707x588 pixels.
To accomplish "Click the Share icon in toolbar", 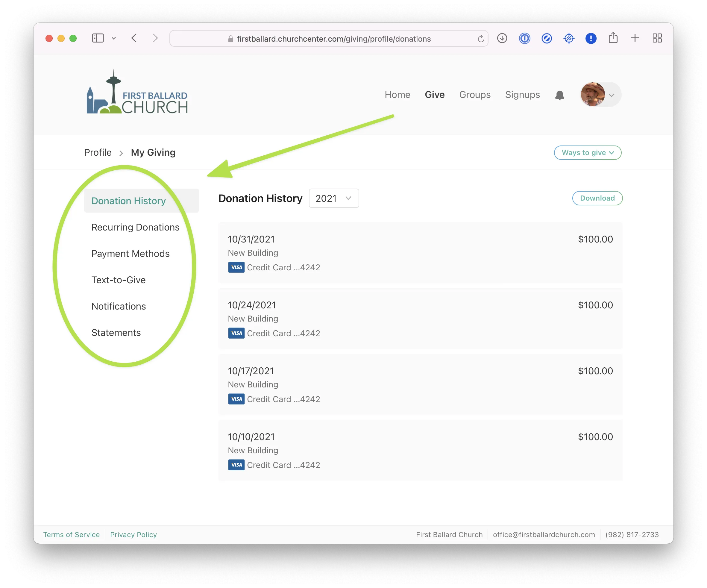I will click(613, 38).
